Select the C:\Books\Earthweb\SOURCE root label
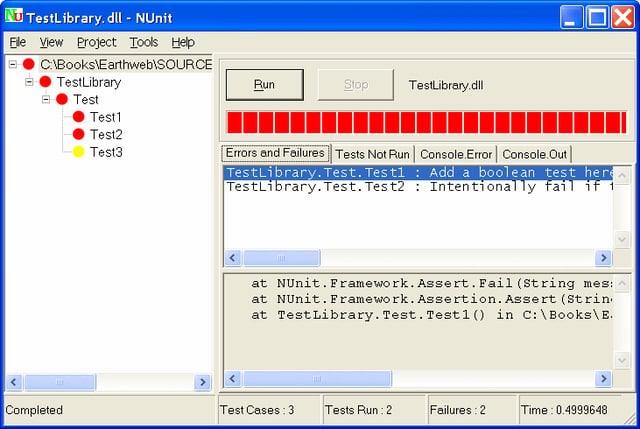The height and width of the screenshot is (429, 640). 126,64
